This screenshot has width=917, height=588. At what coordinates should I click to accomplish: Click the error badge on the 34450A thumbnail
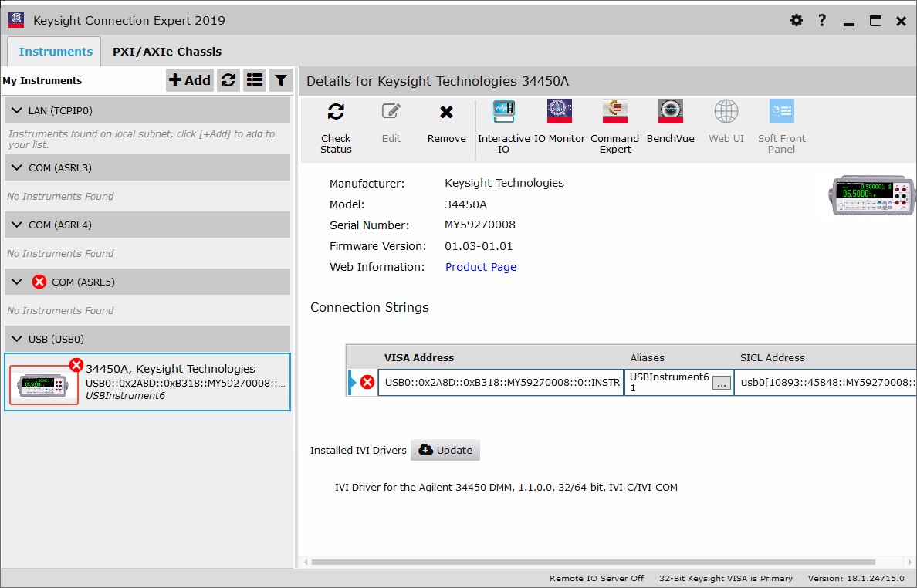click(x=76, y=365)
